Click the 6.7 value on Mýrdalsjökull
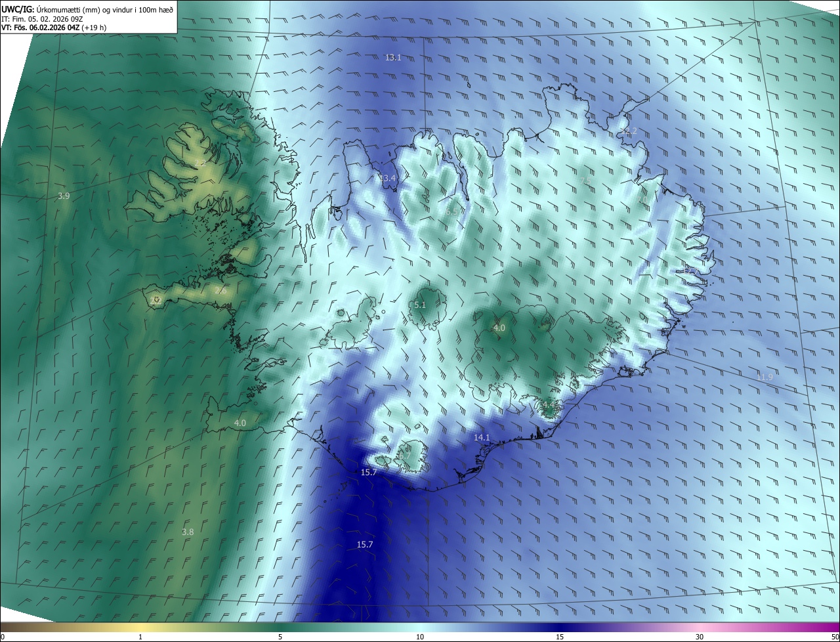 (404, 456)
